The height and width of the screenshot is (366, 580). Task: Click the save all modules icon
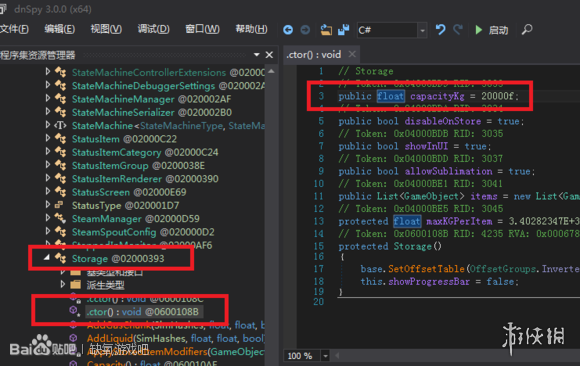click(344, 30)
